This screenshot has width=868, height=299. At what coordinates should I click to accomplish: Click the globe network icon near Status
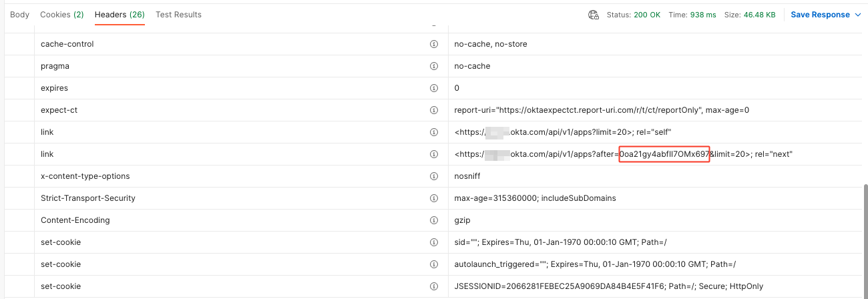[593, 15]
